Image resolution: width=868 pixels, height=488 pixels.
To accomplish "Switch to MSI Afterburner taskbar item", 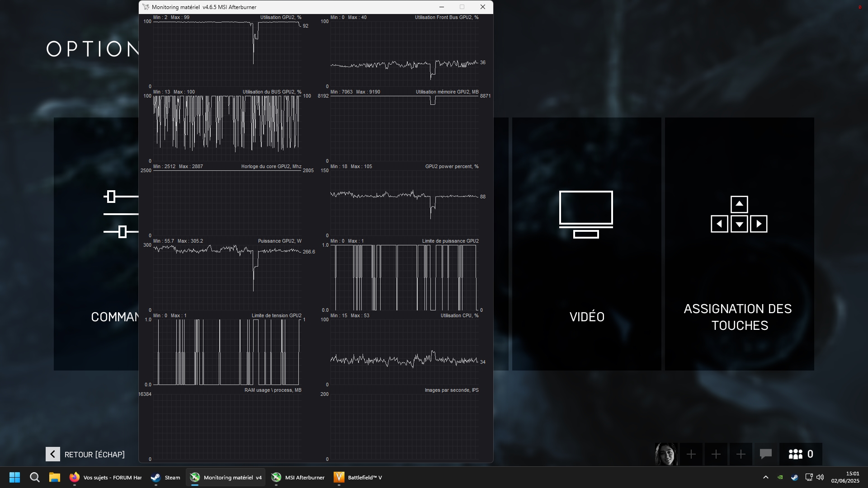I will [298, 477].
